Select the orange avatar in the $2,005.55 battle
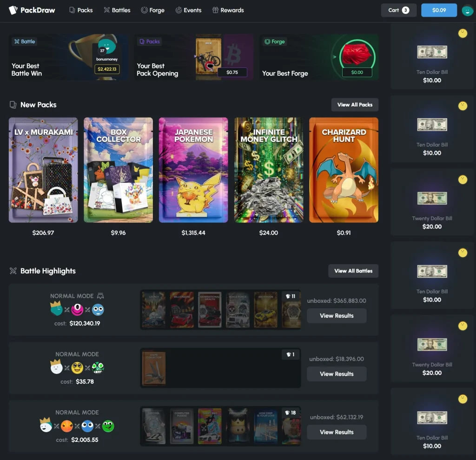 (67, 426)
